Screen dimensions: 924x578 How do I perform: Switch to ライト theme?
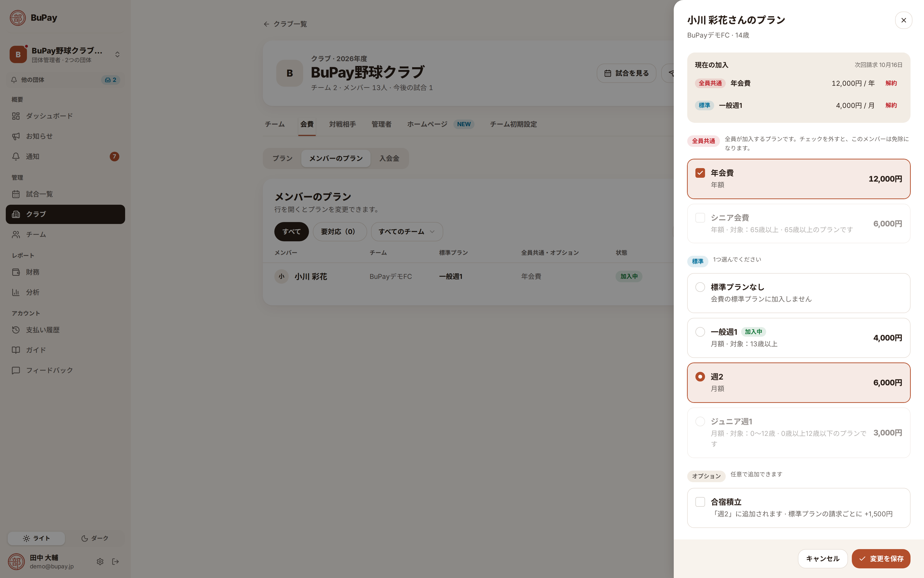click(36, 538)
